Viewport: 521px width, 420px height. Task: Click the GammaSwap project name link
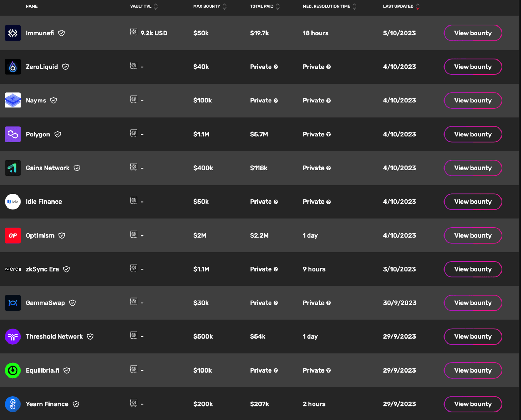(x=45, y=303)
